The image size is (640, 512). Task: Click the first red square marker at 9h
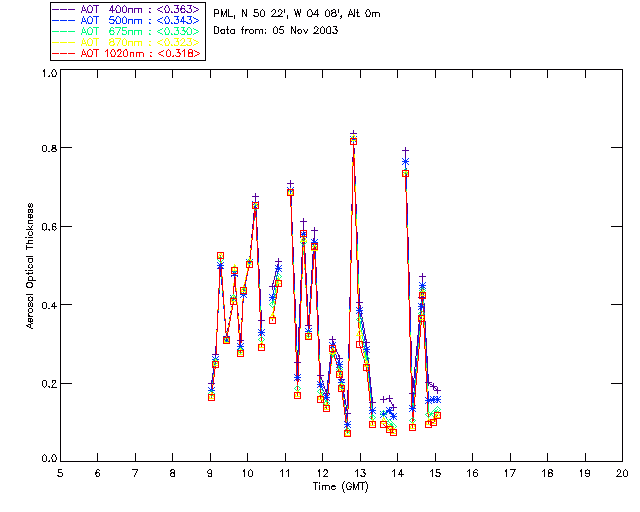coord(211,397)
